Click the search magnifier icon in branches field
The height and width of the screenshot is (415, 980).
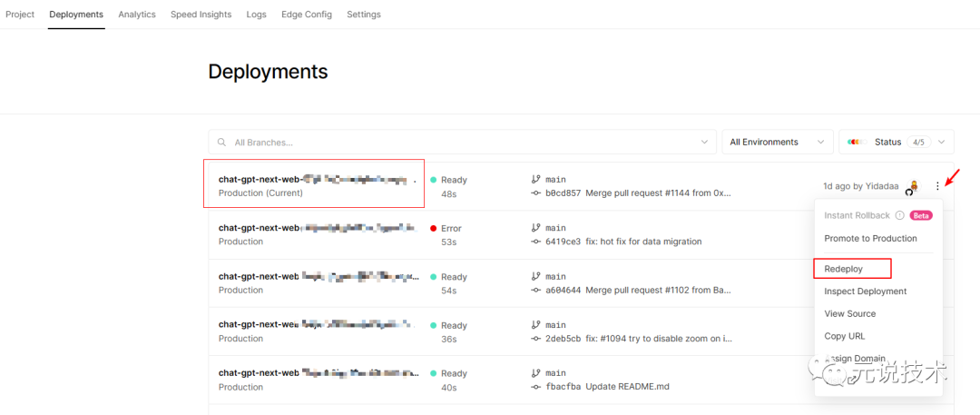point(221,143)
